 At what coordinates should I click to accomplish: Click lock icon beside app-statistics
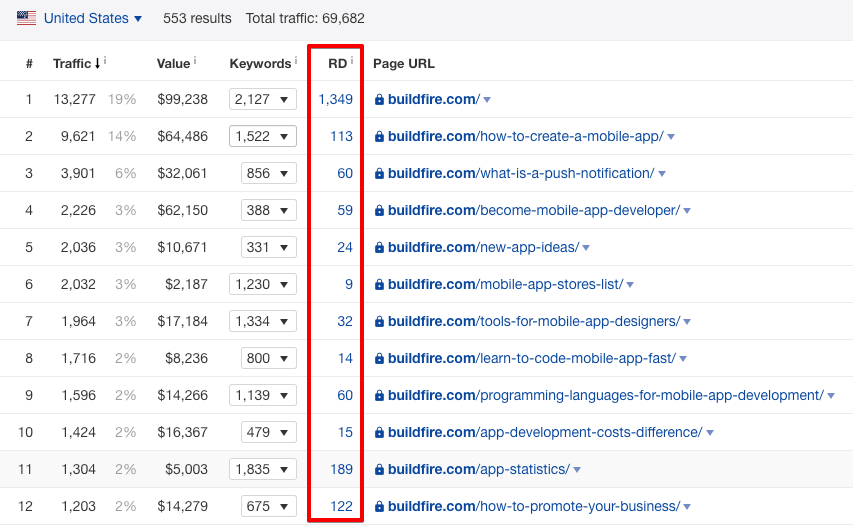tap(379, 469)
